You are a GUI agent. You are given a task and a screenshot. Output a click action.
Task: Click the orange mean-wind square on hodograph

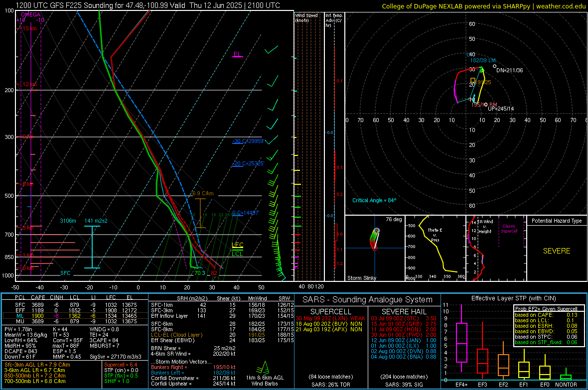(473, 81)
